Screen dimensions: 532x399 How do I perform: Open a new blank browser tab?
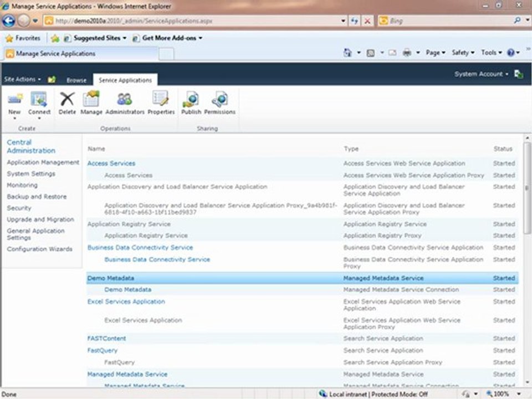pos(166,54)
